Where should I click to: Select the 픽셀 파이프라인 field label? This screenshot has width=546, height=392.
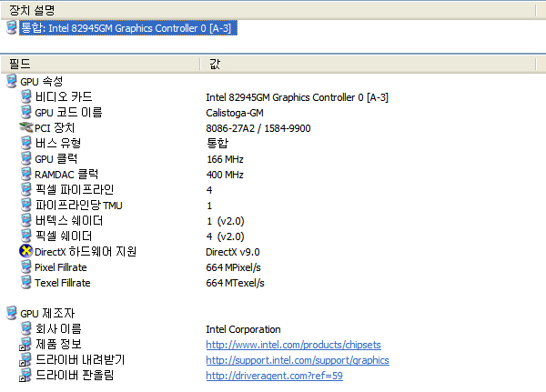[75, 189]
